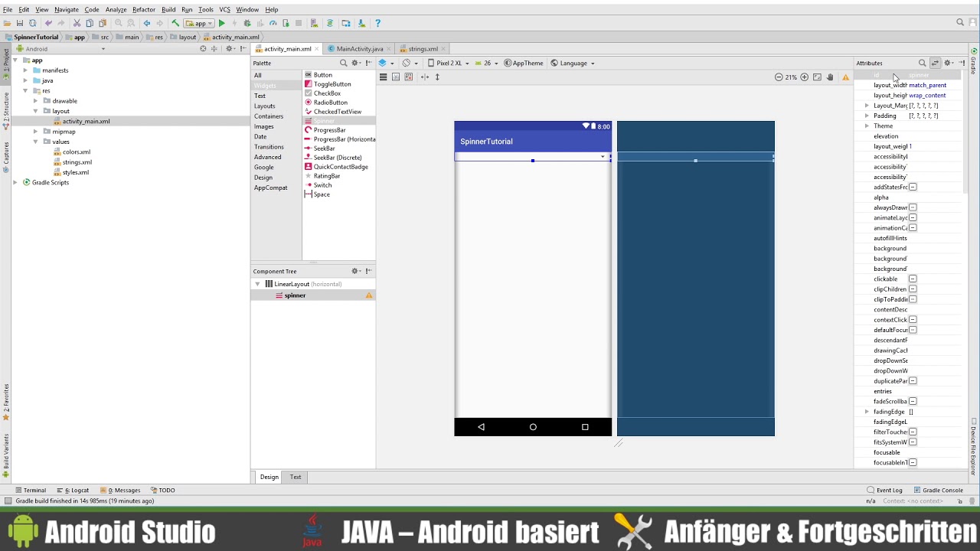Toggle the clipChildren attribute checkbox
Screen dimensions: 980x551
click(x=913, y=289)
